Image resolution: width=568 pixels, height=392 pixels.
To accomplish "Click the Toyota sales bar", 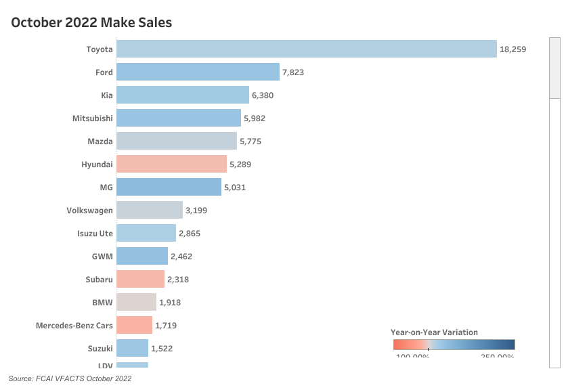I will [307, 49].
